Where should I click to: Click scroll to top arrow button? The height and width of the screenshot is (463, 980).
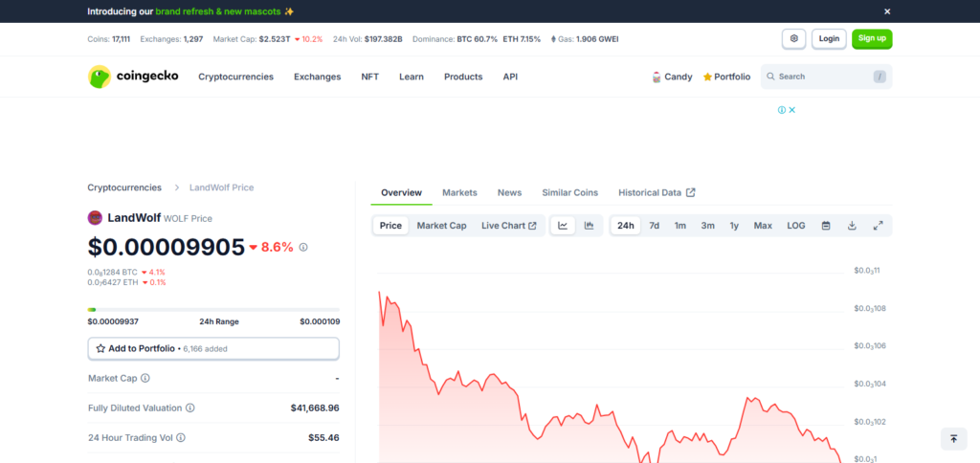pos(954,439)
